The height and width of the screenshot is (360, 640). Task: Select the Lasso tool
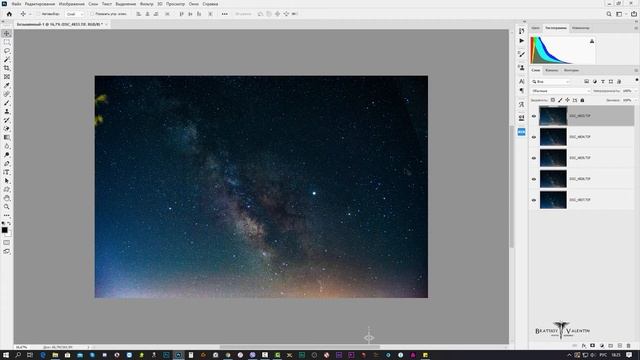tap(7, 51)
